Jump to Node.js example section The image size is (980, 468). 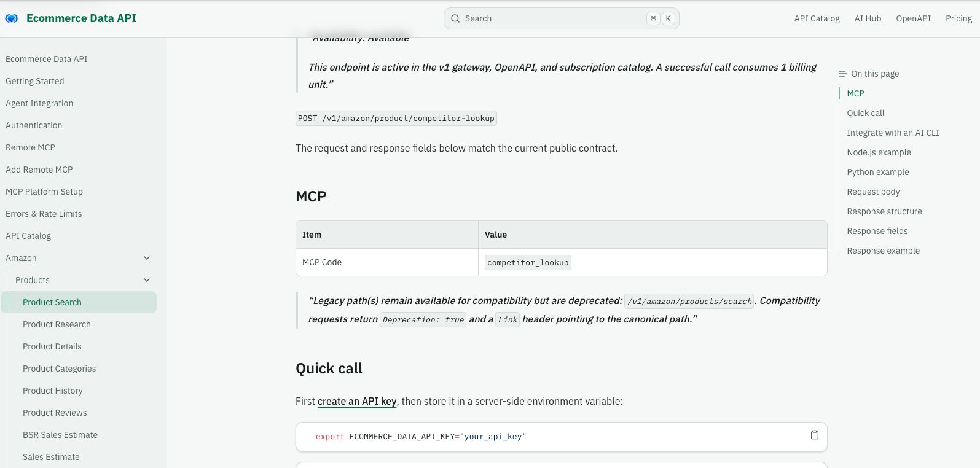(879, 152)
